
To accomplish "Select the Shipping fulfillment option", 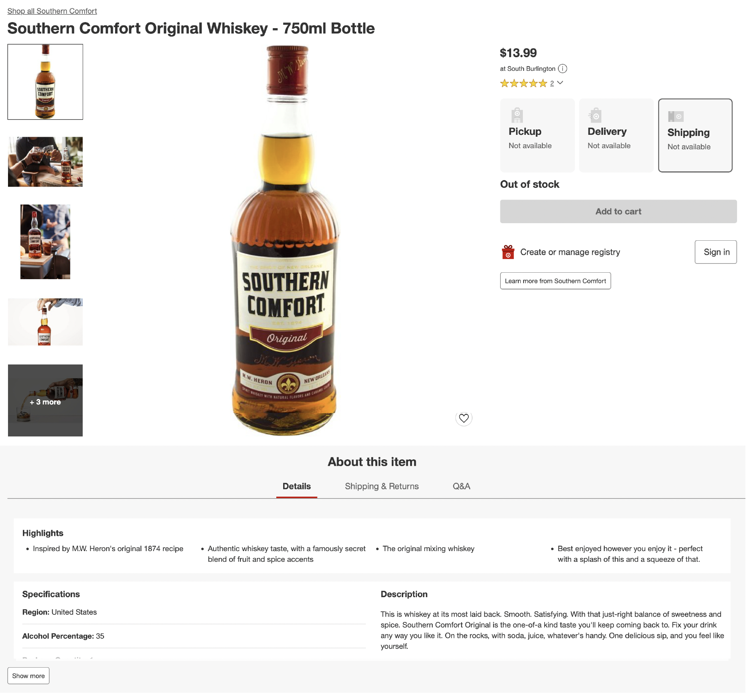I will pos(695,135).
